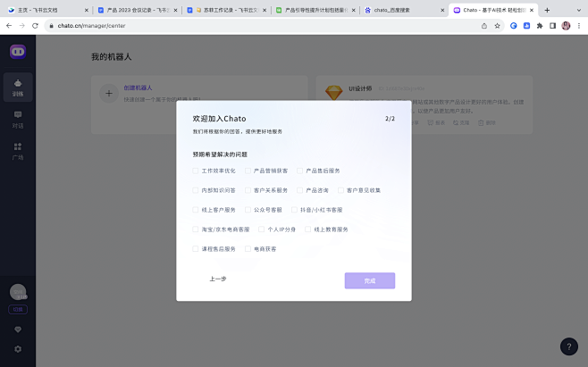
Task: Switch to the chato_百度搜索 tab
Action: coord(404,10)
